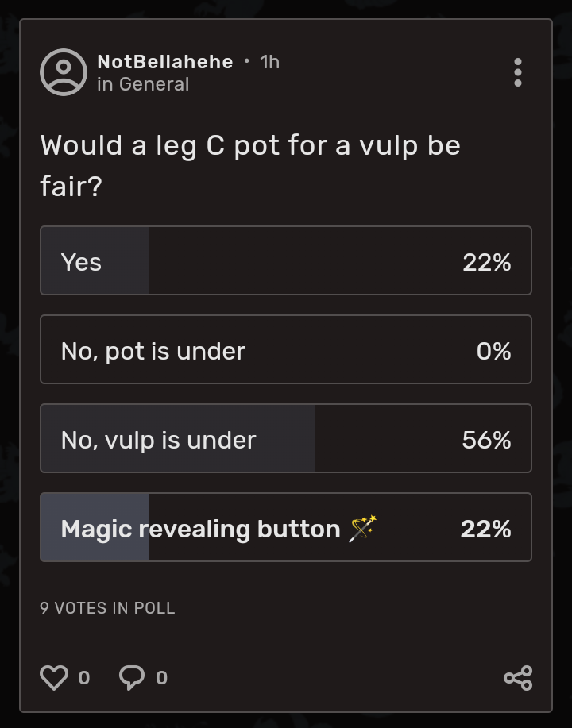The height and width of the screenshot is (728, 572).
Task: Vote for the Yes poll option
Action: coord(286,261)
